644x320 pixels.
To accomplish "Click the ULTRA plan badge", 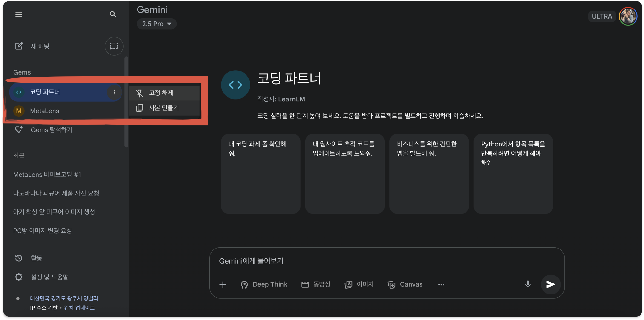I will coord(602,16).
